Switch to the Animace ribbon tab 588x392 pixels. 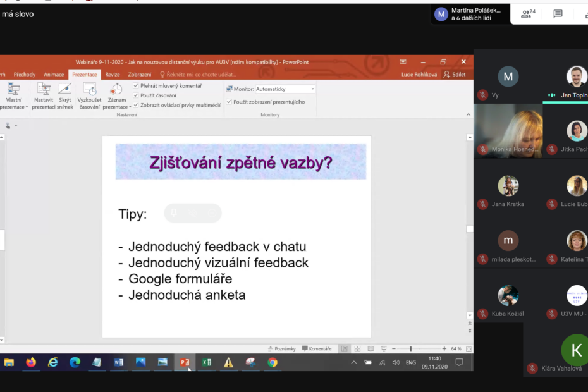point(54,75)
